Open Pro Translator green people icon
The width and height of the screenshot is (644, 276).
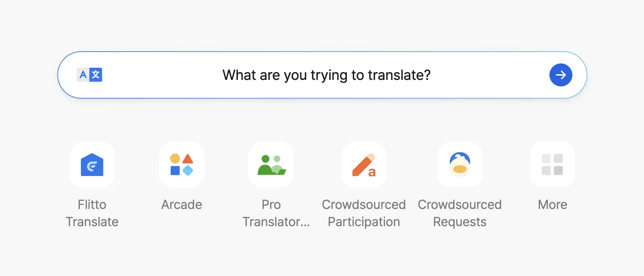(x=271, y=165)
